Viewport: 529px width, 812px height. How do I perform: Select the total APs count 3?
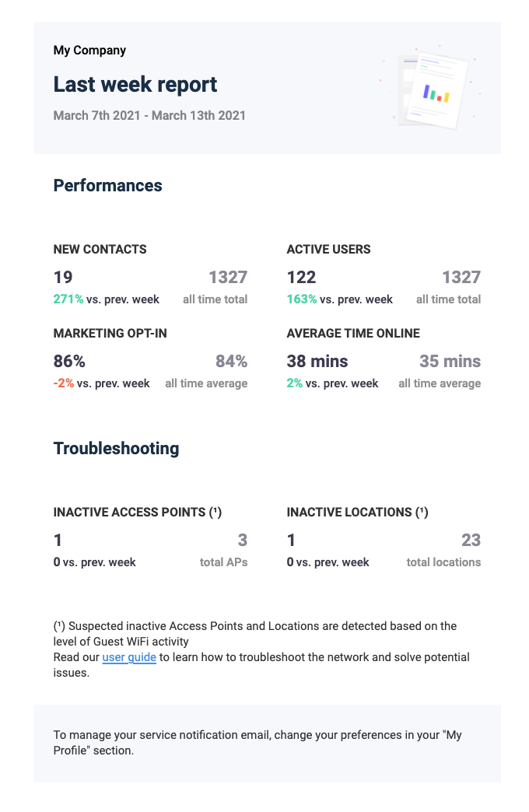[x=243, y=540]
